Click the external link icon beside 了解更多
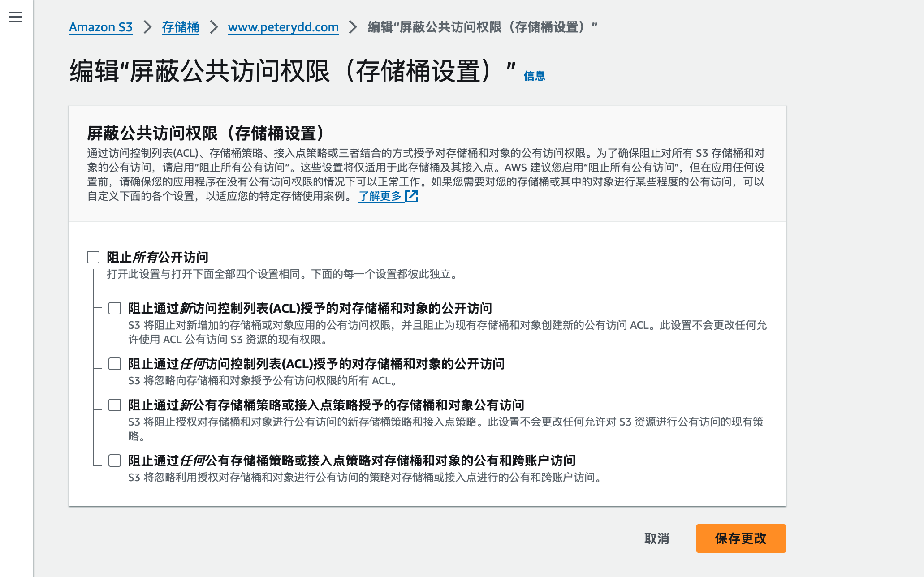 [x=411, y=196]
